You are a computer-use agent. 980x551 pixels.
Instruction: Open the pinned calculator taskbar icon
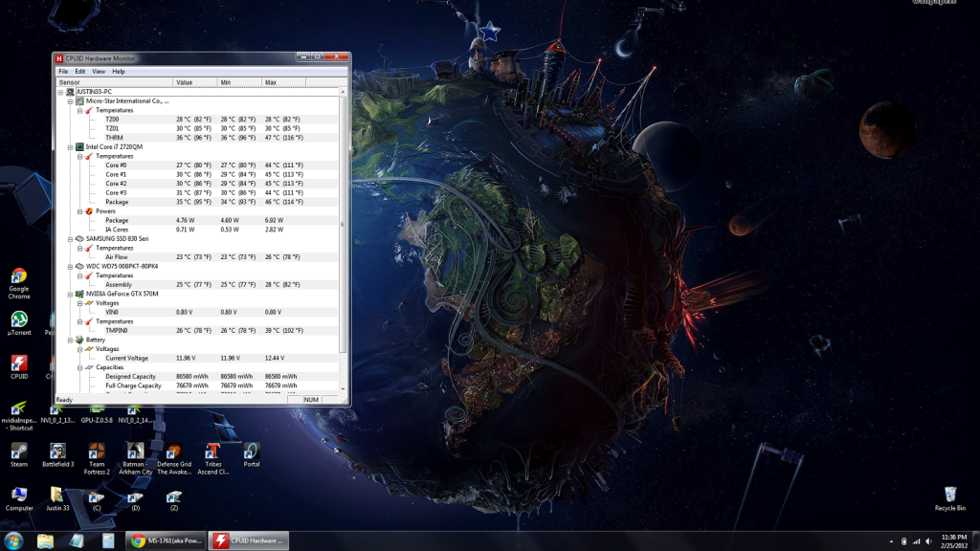[108, 540]
